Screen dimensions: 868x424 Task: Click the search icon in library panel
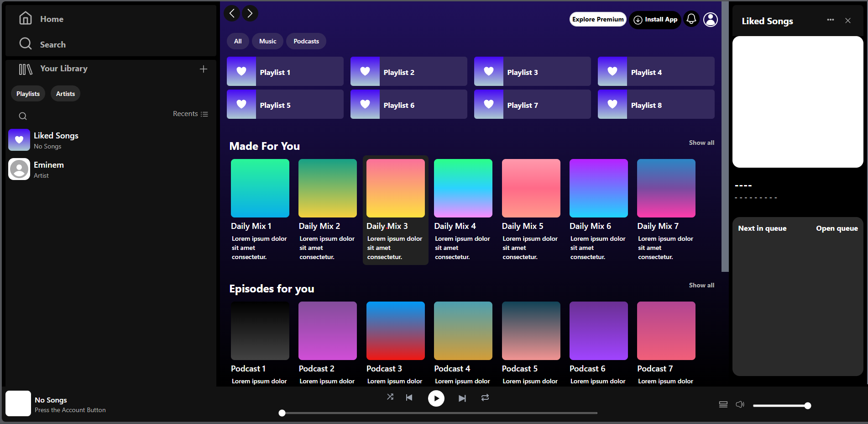coord(23,116)
